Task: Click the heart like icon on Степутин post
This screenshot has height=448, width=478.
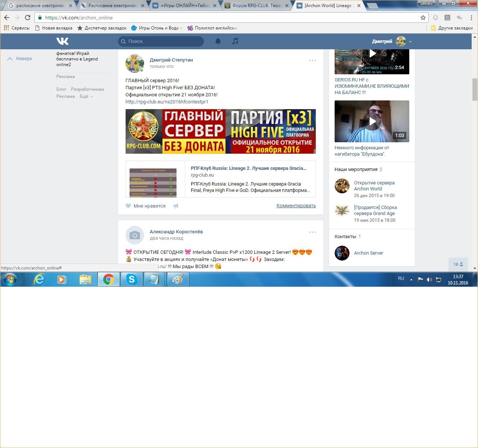Action: point(128,206)
